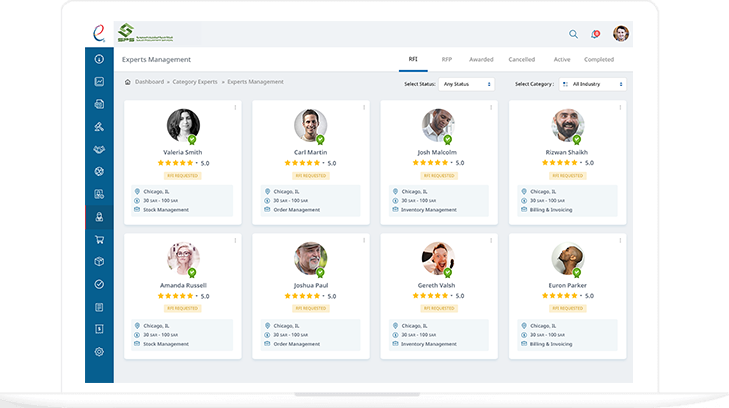Open options menu on Gereth Valsh card
Screen dimensions: 729x408
pyautogui.click(x=491, y=240)
